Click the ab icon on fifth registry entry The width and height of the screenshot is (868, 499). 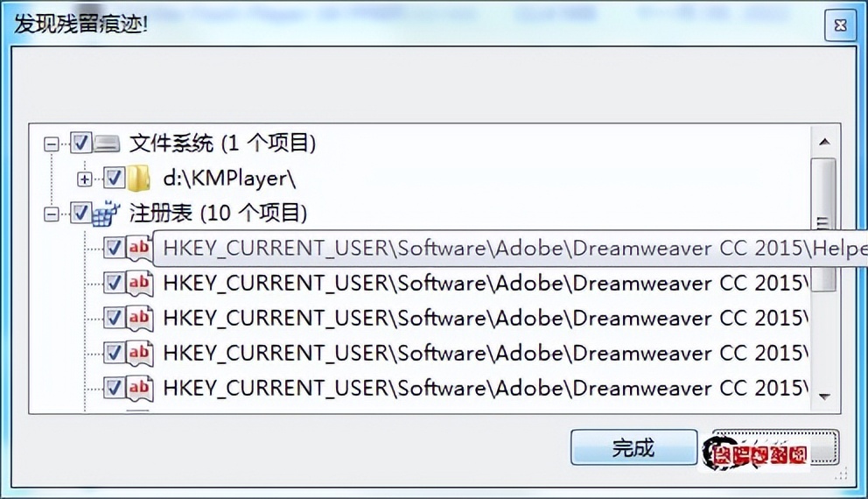tap(138, 388)
